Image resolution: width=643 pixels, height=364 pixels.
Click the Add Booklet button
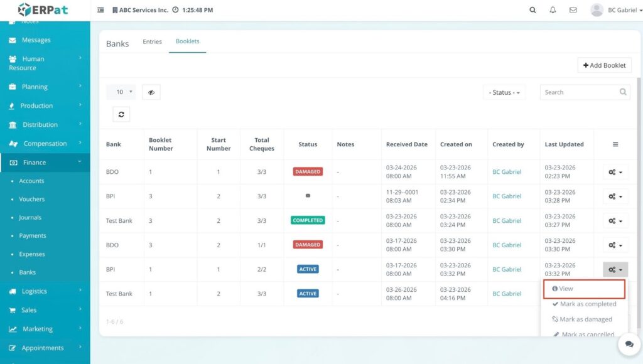[604, 65]
